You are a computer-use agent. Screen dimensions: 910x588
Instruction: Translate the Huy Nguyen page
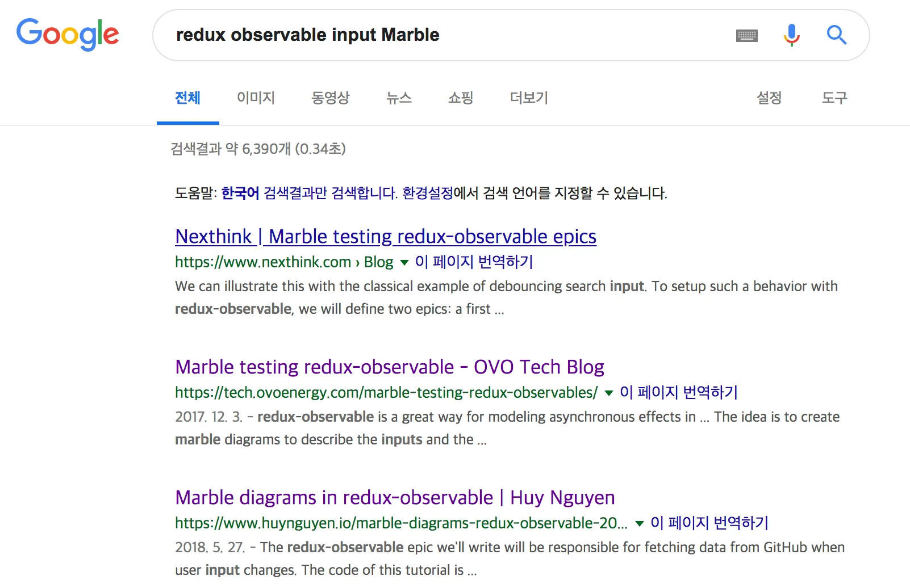pos(709,523)
